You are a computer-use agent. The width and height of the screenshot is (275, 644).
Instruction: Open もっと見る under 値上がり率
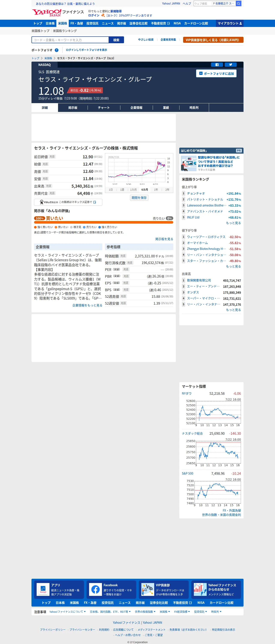click(233, 223)
